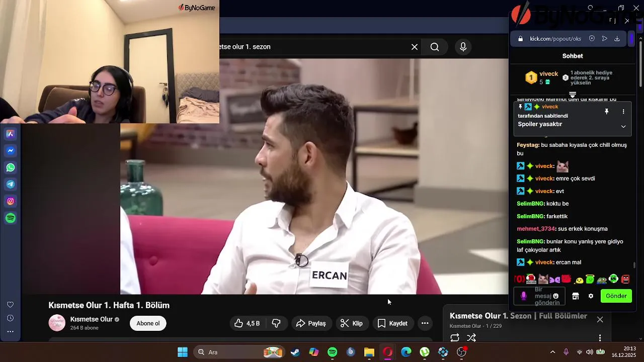Open history clock in Opera sidebar
The height and width of the screenshot is (362, 644).
pyautogui.click(x=10, y=318)
